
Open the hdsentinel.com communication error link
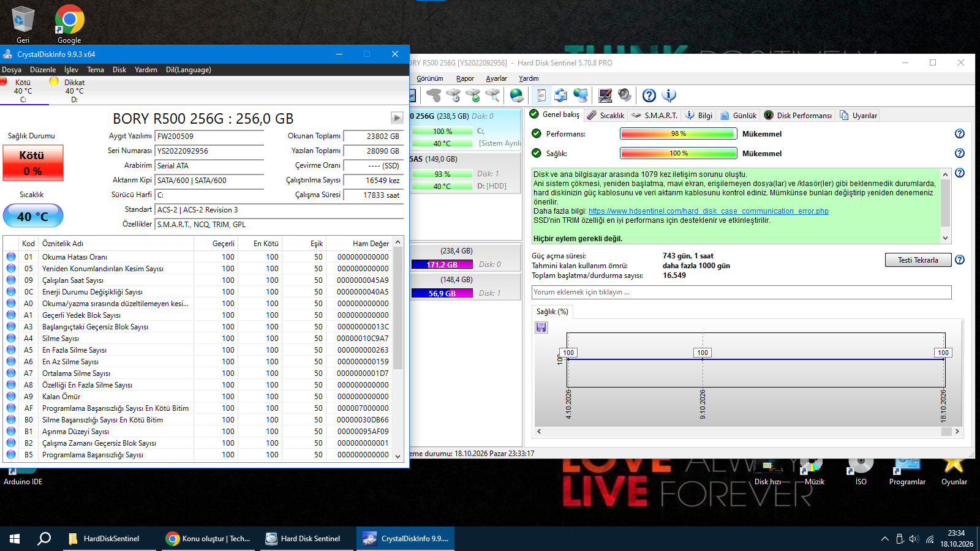pos(708,211)
